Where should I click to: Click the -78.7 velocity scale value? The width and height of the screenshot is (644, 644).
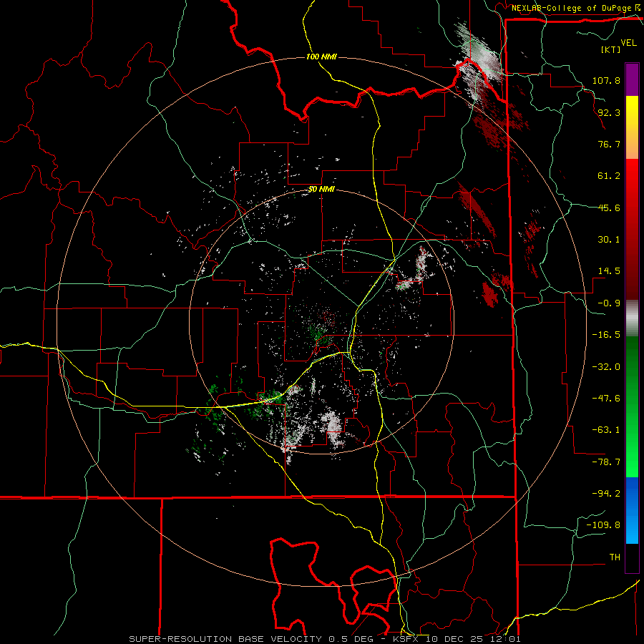[606, 462]
